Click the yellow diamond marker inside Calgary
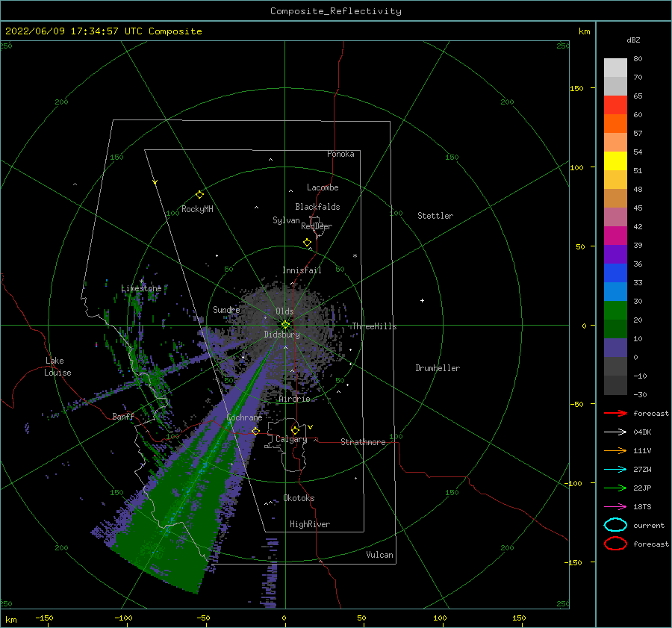Image resolution: width=672 pixels, height=628 pixels. click(x=295, y=430)
